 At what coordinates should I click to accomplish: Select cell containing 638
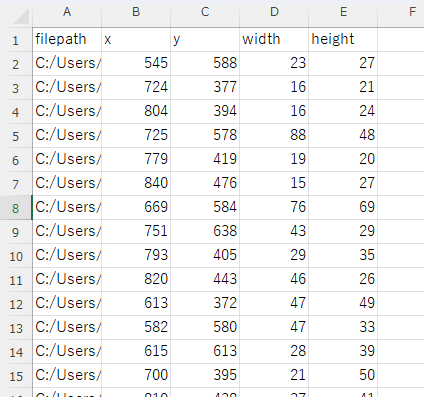coord(205,232)
